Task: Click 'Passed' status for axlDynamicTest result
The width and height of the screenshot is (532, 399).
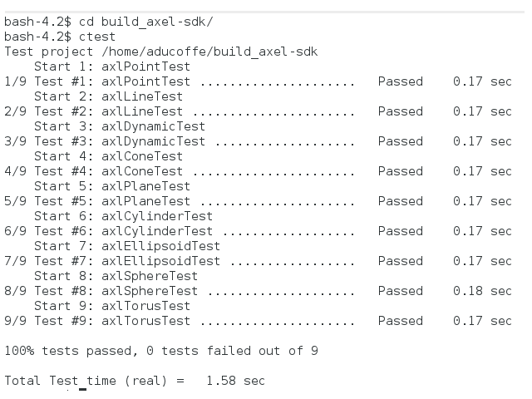Action: click(x=400, y=141)
